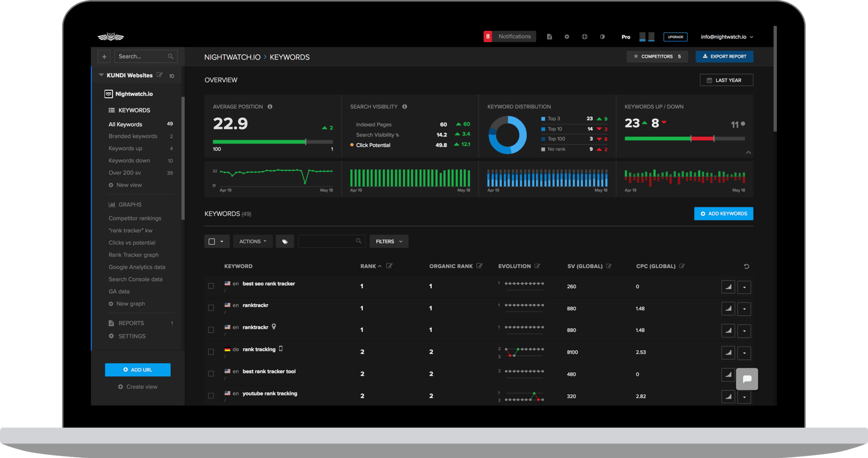
Task: Click edit icon next to Rank column
Action: pyautogui.click(x=389, y=266)
